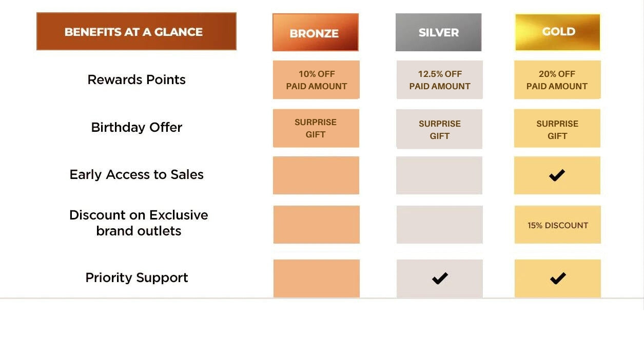Image resolution: width=644 pixels, height=359 pixels.
Task: Click the Priority Support row label
Action: [136, 278]
